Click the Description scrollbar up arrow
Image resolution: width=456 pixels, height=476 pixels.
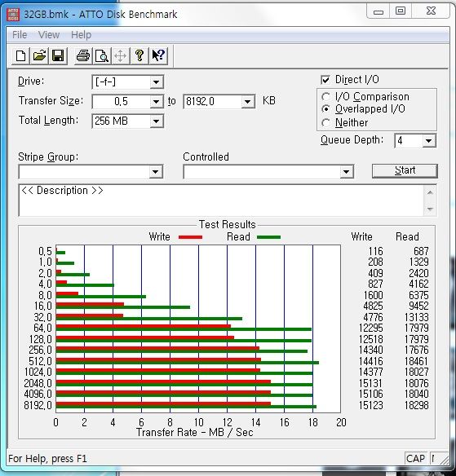tap(430, 192)
